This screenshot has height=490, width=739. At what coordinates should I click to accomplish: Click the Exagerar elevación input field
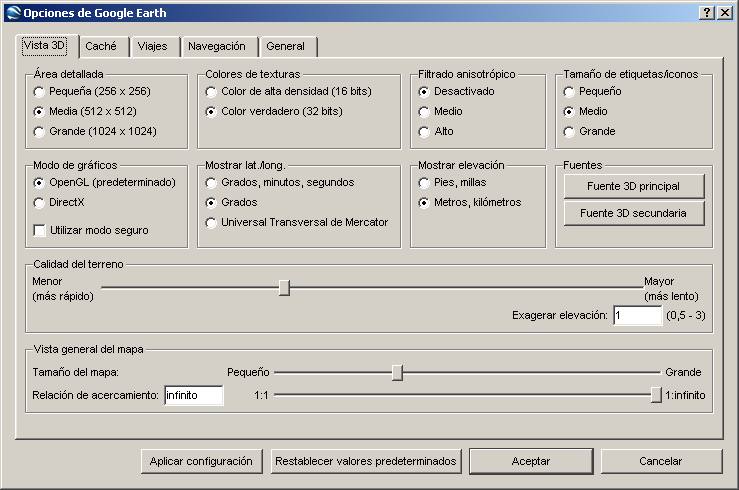(638, 316)
